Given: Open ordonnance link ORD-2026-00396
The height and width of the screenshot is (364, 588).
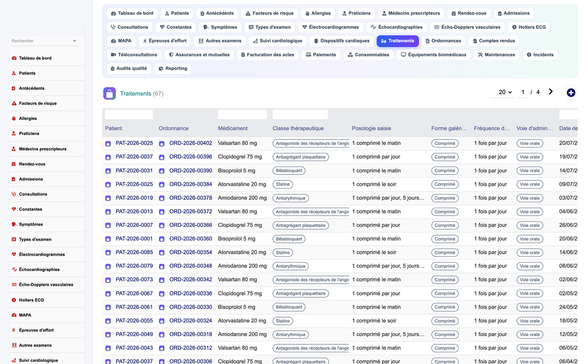Looking at the screenshot, I should click(x=191, y=157).
